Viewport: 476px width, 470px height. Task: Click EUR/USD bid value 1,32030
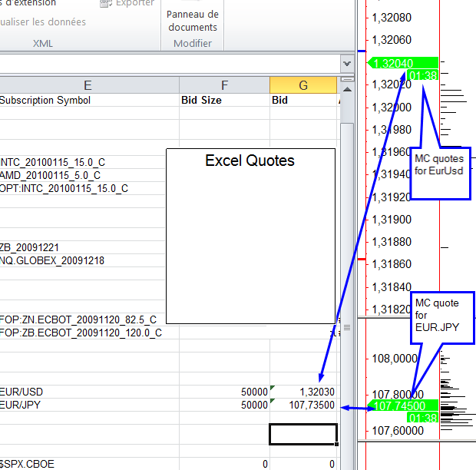pos(303,392)
